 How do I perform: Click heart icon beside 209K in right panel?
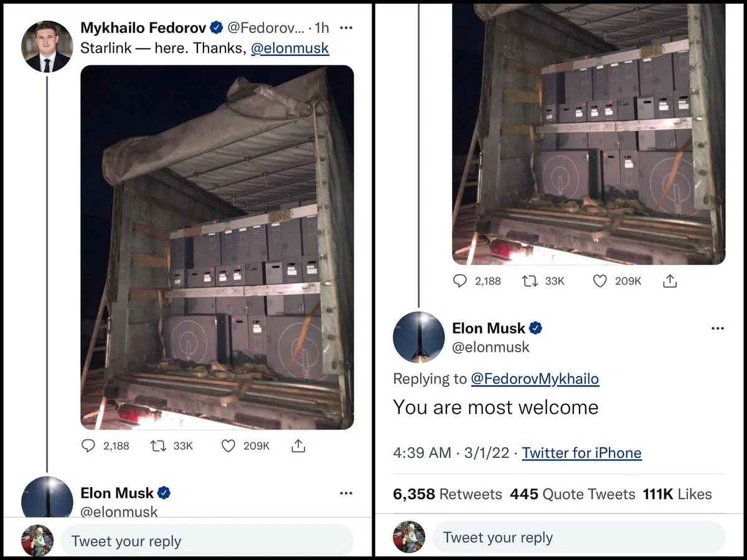point(599,281)
